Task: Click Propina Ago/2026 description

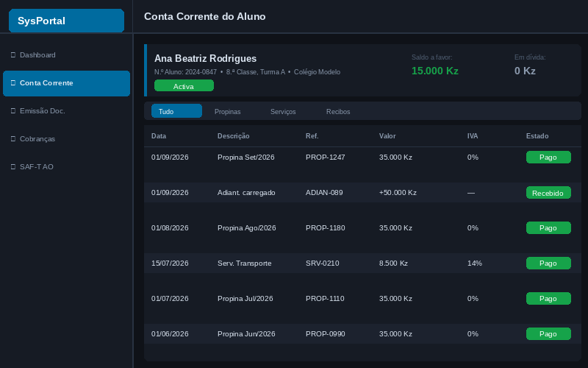Action: click(246, 228)
